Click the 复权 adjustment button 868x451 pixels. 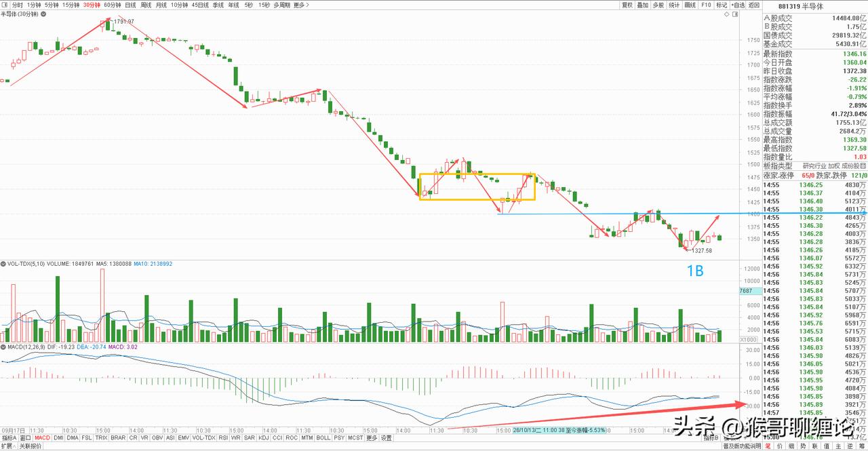click(x=627, y=5)
